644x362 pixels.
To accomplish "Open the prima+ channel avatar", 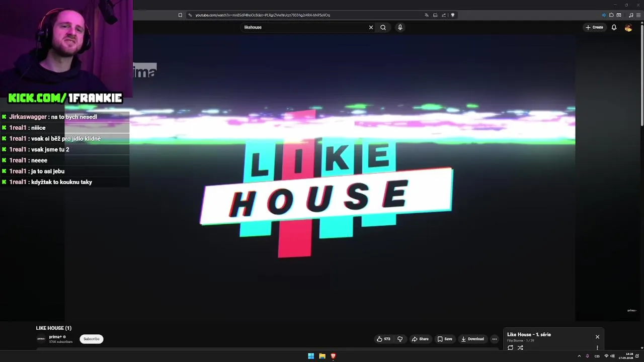I will (41, 339).
